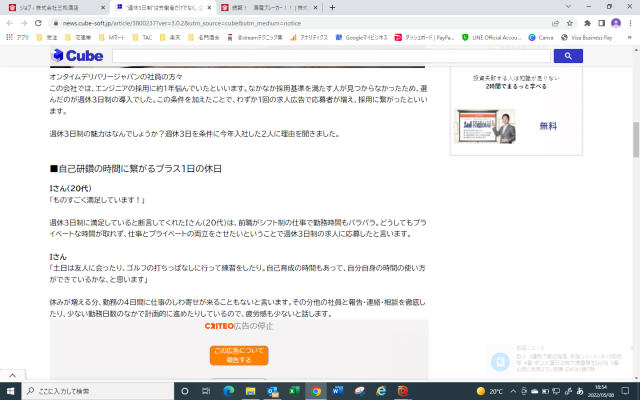Click the sidebar ad presenter image
Image resolution: width=640 pixels, height=400 pixels.
485,126
